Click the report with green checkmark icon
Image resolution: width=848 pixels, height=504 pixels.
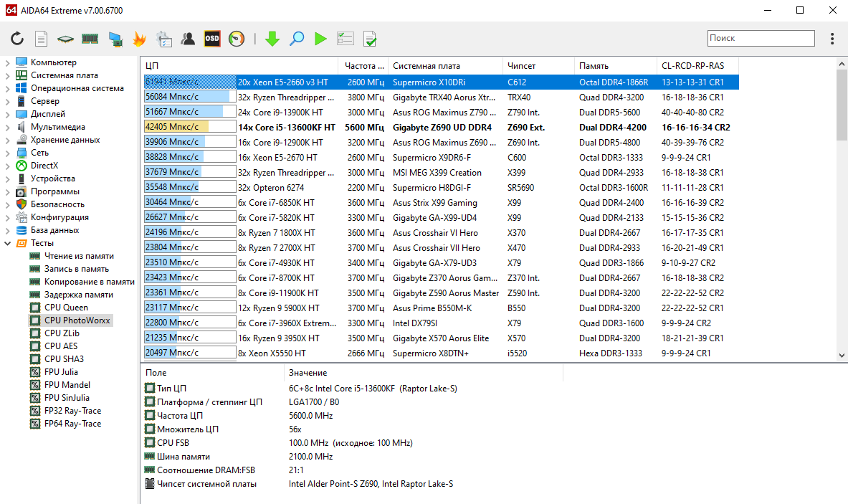370,39
